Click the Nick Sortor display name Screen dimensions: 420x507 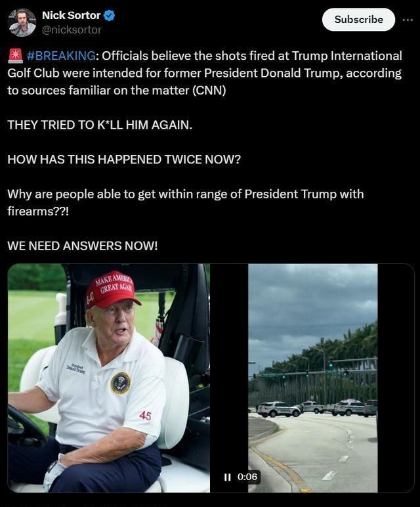pos(72,15)
